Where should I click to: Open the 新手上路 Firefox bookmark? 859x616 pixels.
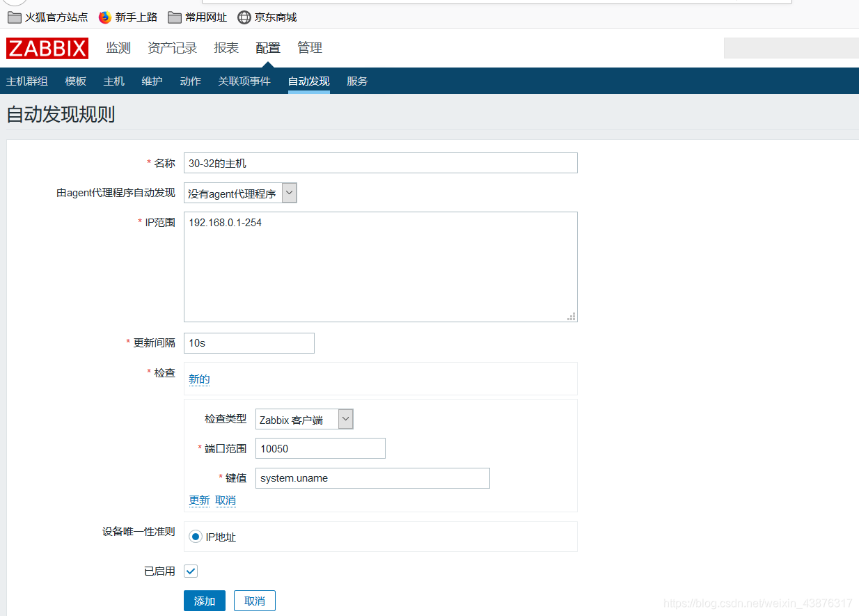click(x=128, y=17)
